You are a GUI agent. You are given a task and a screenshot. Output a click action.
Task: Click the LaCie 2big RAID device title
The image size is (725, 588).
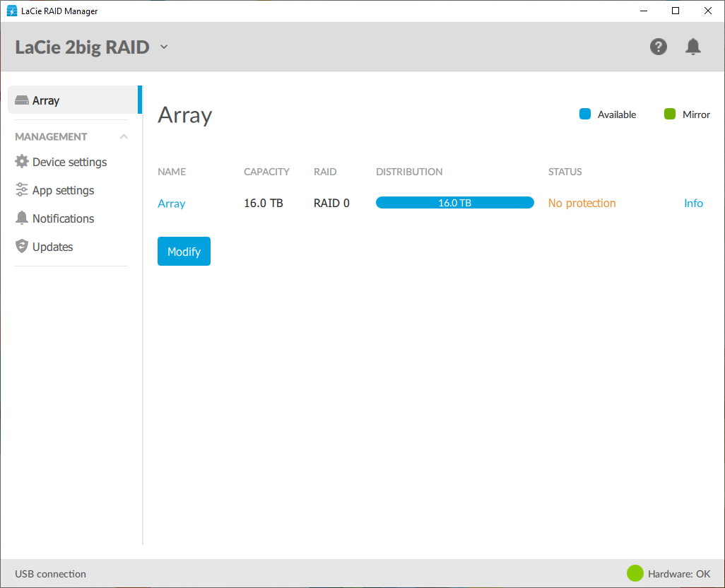[x=82, y=47]
